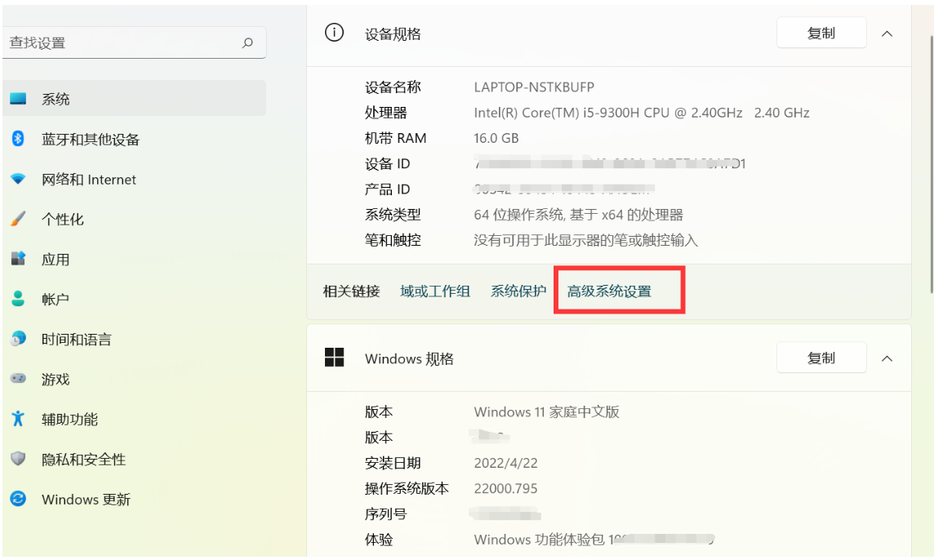The height and width of the screenshot is (560, 952).
Task: Click the info icon beside 设备规格
Action: 334,32
